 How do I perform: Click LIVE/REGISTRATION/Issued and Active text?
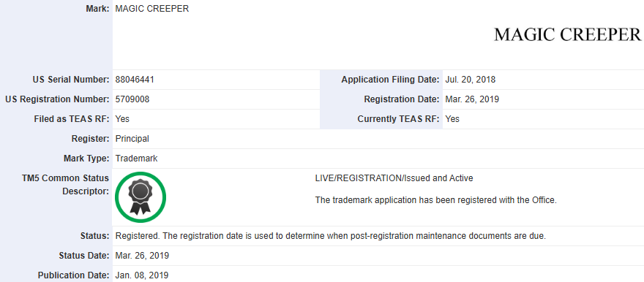point(394,178)
